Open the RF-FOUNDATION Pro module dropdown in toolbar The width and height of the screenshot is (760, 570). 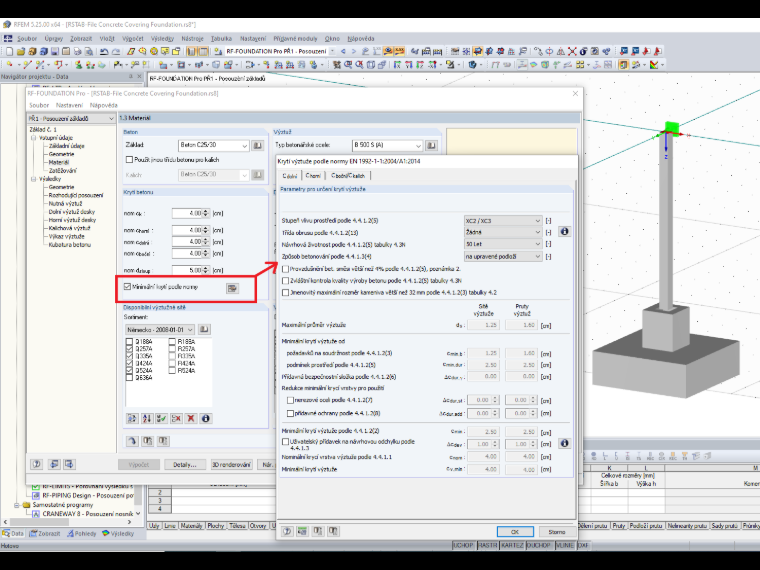332,51
